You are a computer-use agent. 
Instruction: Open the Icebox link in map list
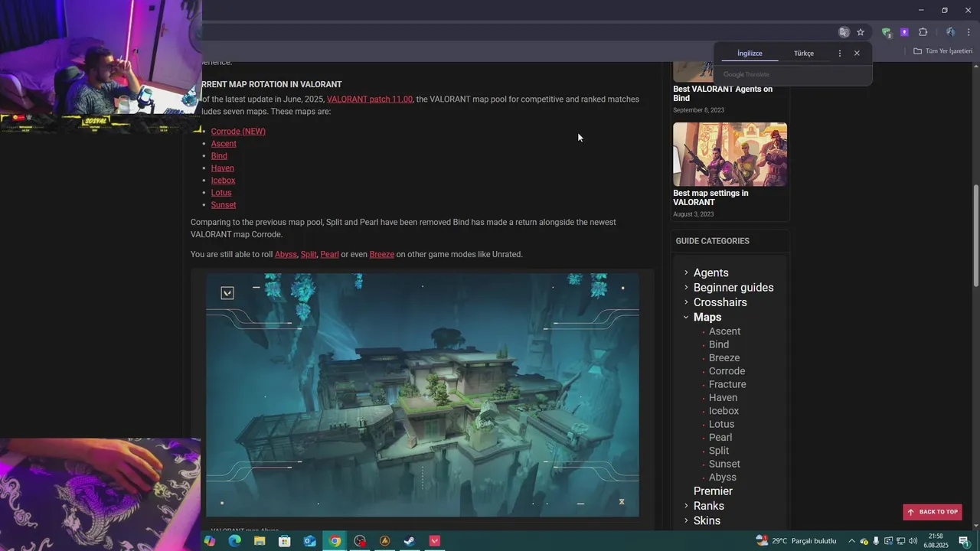pyautogui.click(x=223, y=181)
